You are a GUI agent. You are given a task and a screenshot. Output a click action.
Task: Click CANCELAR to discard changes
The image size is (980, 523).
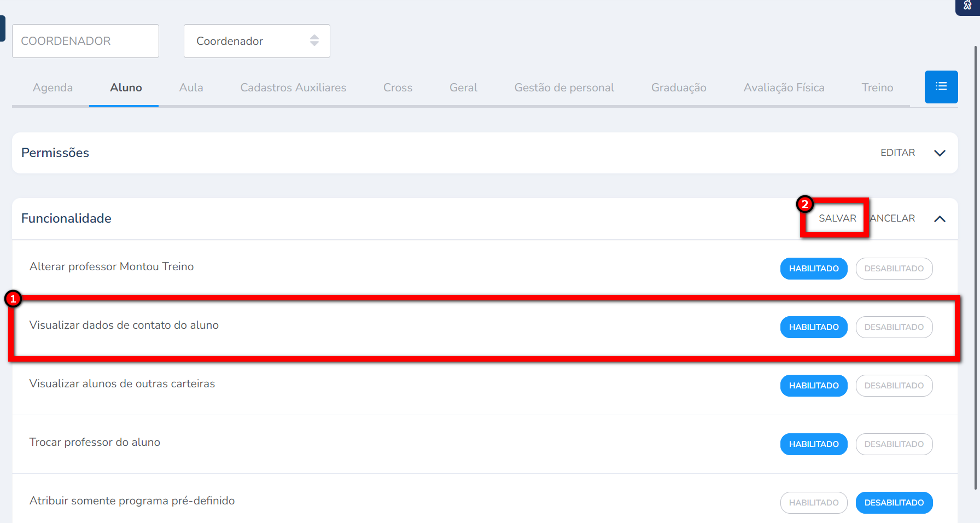point(894,218)
